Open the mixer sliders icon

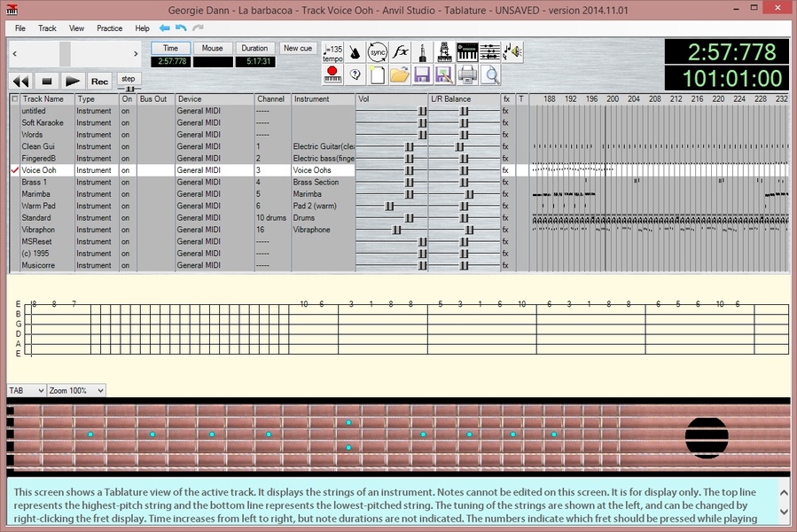click(489, 51)
